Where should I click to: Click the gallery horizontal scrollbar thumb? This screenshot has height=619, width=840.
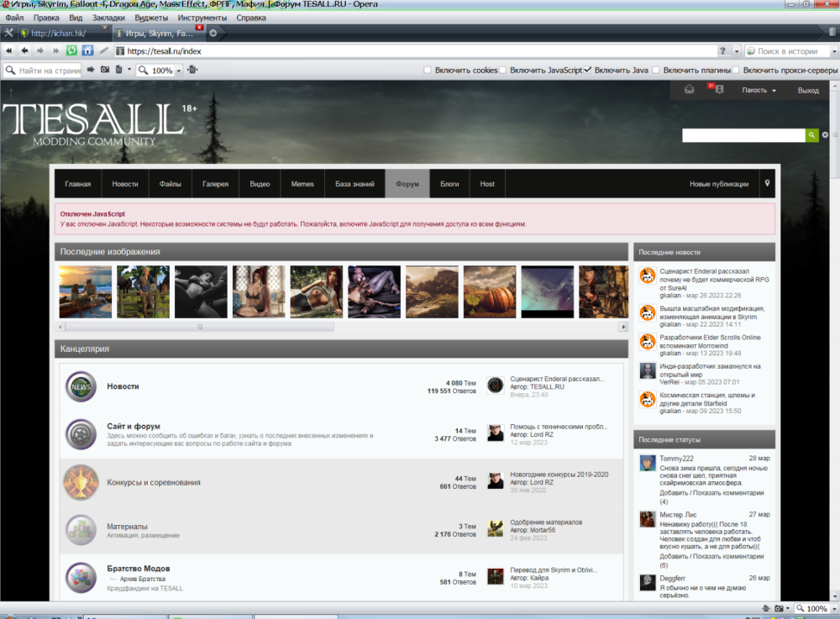(x=199, y=327)
